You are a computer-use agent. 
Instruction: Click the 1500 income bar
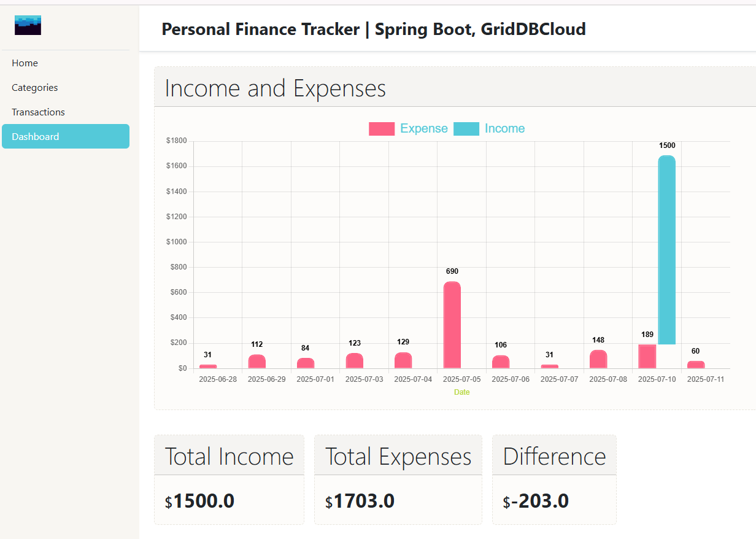point(666,246)
